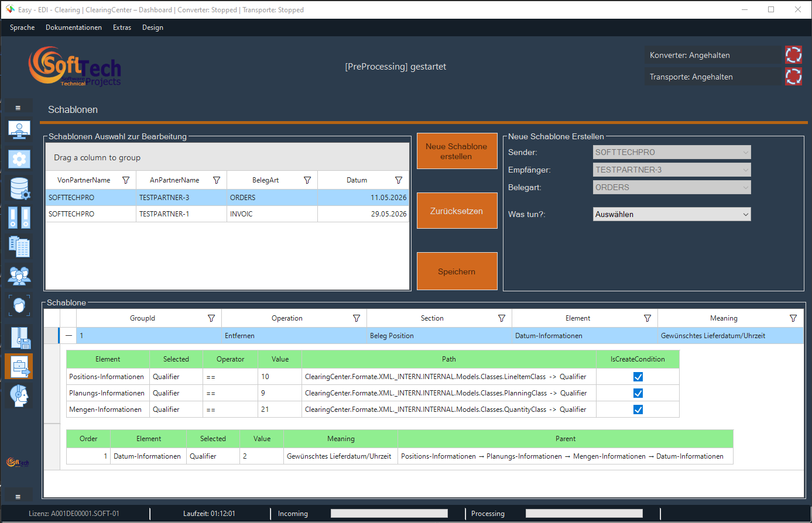Click the Lizenz A001DE00001.SOFT-01 status entry

click(74, 514)
